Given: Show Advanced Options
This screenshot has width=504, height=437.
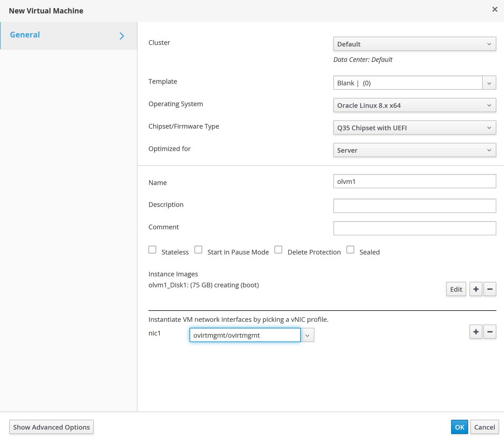Looking at the screenshot, I should 51,427.
